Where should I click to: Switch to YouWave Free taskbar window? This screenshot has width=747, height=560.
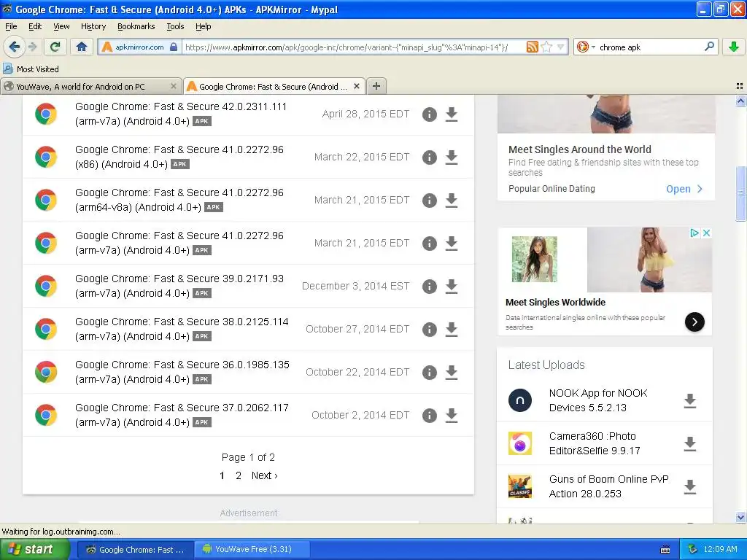pyautogui.click(x=252, y=550)
